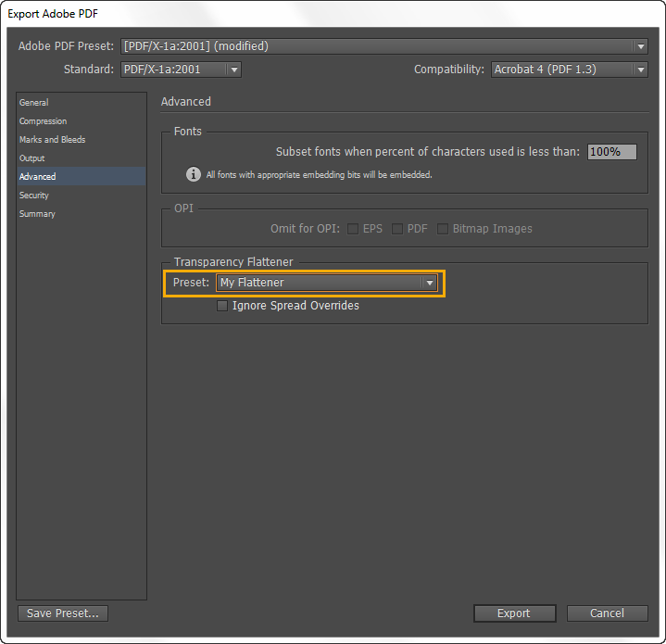Select the Advanced category
Image resolution: width=666 pixels, height=644 pixels.
pyautogui.click(x=38, y=177)
